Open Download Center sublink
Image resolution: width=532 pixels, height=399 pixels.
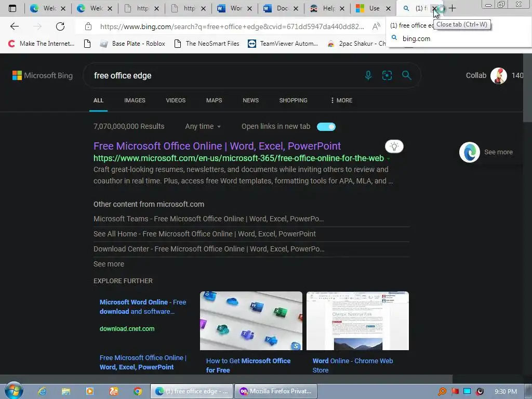pyautogui.click(x=209, y=249)
